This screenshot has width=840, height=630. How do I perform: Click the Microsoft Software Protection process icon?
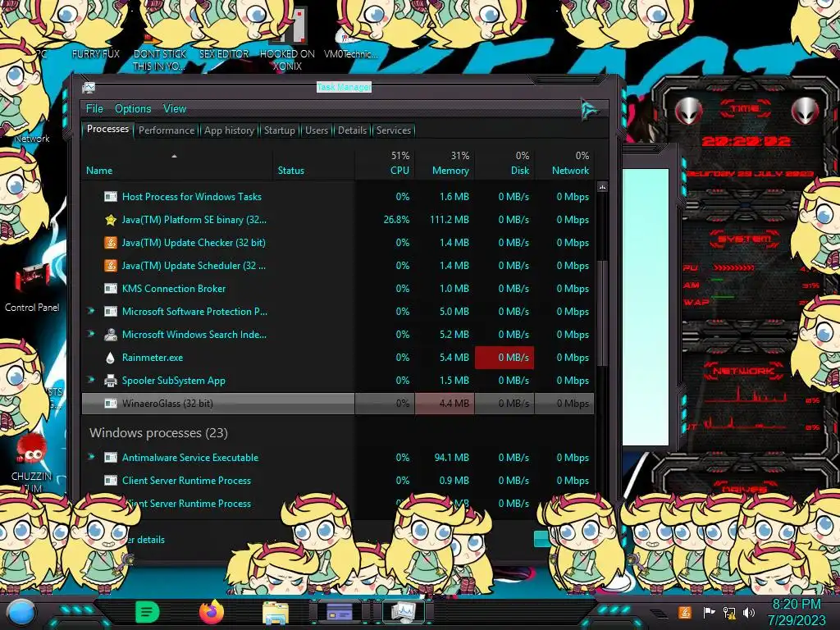(111, 312)
